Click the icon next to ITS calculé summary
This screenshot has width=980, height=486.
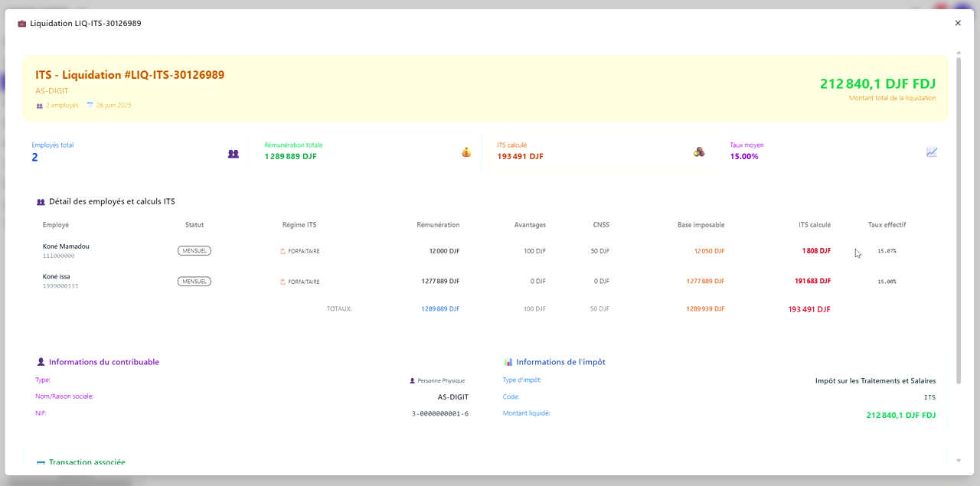tap(699, 152)
